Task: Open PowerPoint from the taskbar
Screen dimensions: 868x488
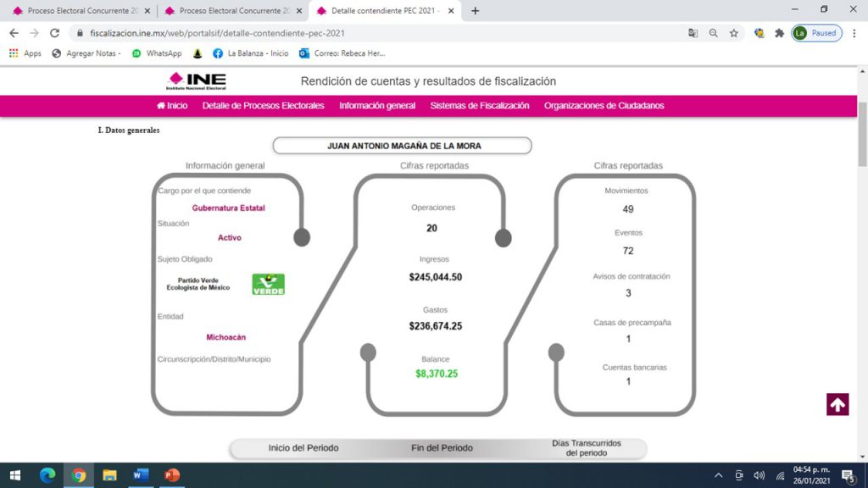Action: pyautogui.click(x=171, y=474)
